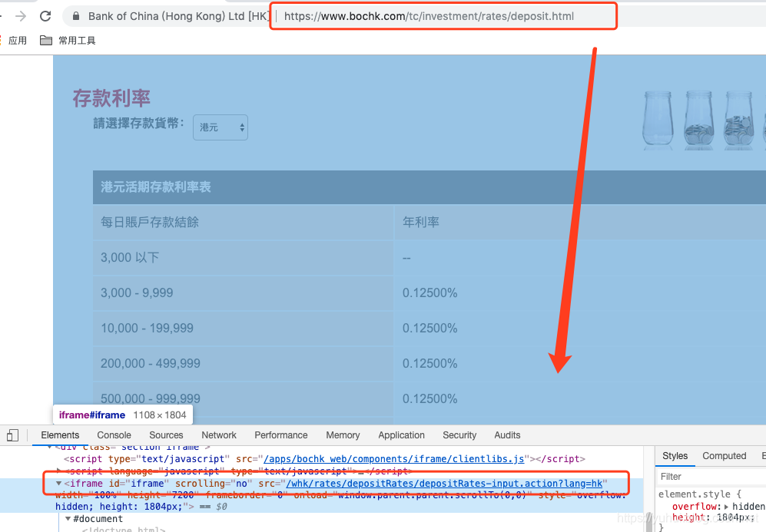Expand the overflow hidden property triangle

(726, 507)
